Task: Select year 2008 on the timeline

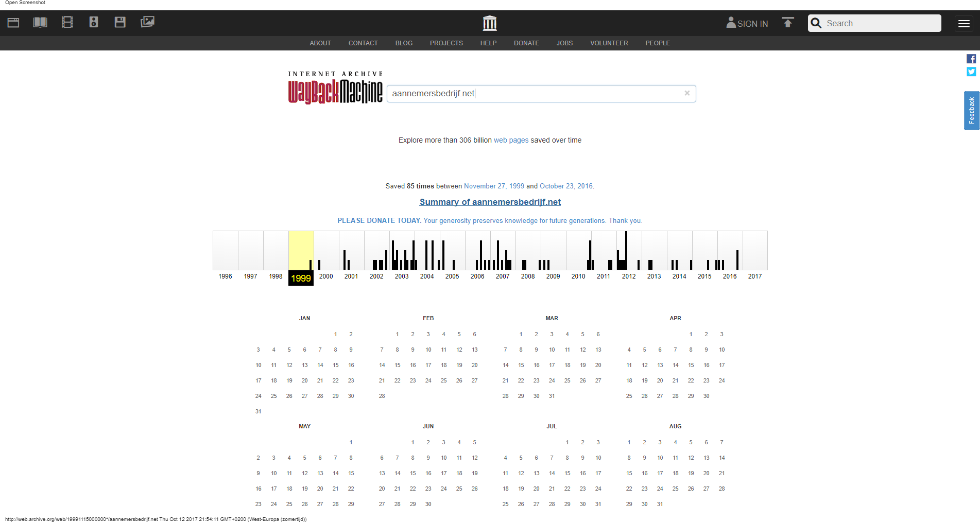Action: click(x=528, y=276)
